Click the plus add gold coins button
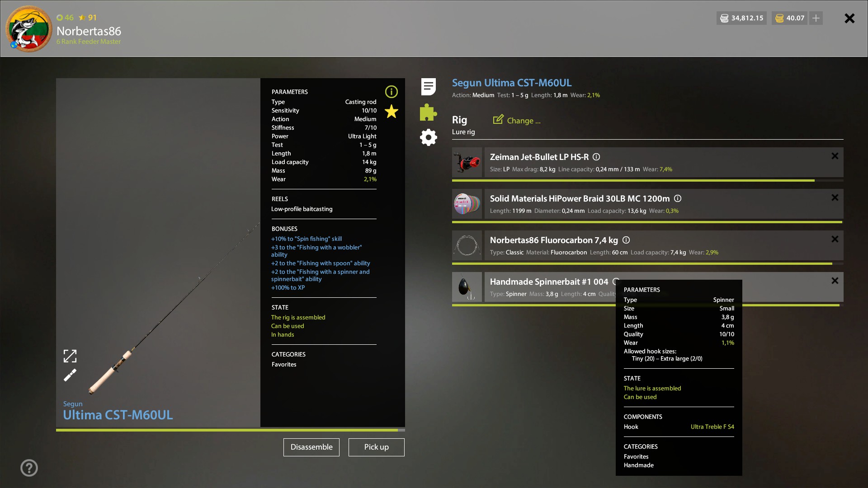868x488 pixels. point(816,18)
